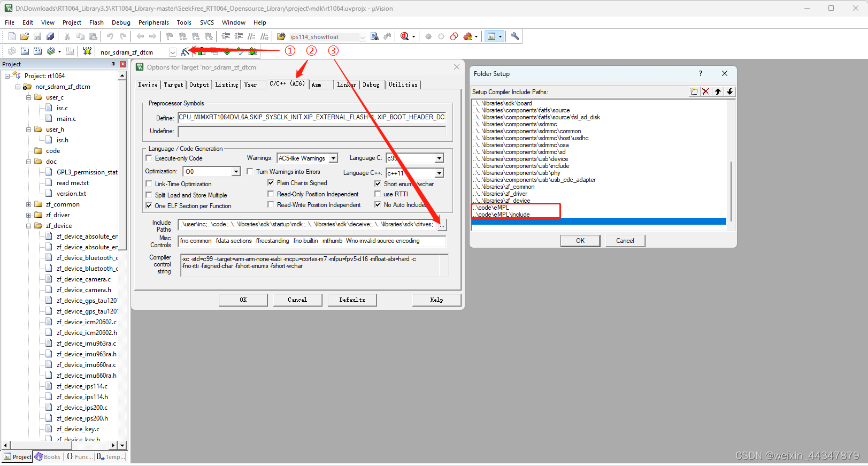Viewport: 868px width, 466px height.
Task: Switch to the Target tab
Action: [173, 85]
